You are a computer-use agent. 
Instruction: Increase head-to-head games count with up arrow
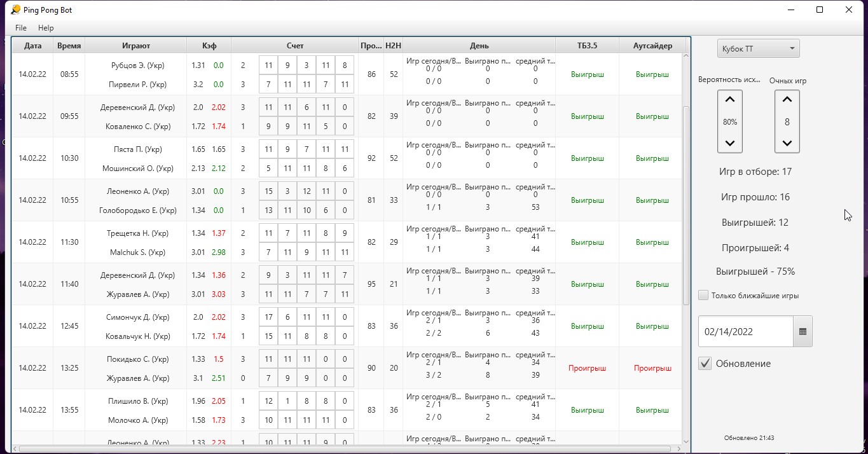tap(787, 100)
